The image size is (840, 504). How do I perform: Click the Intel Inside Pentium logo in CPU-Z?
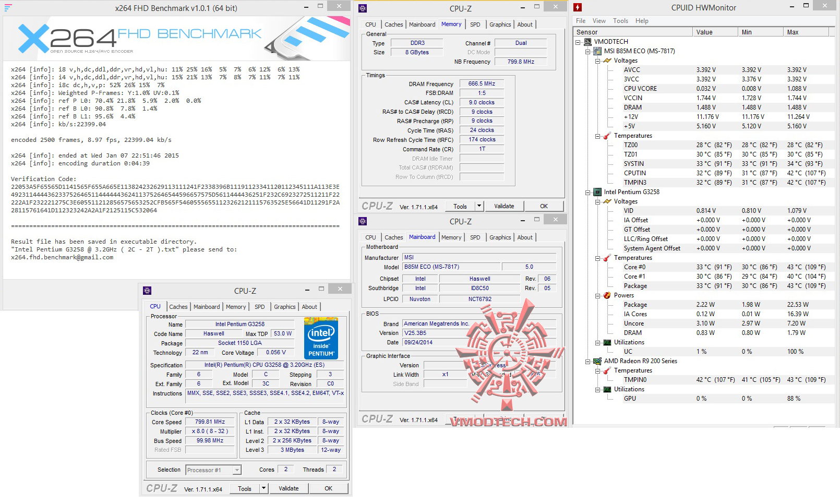321,338
